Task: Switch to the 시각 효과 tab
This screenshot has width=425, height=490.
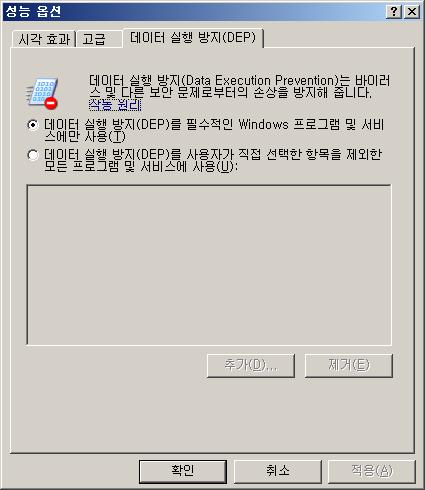Action: (x=44, y=40)
